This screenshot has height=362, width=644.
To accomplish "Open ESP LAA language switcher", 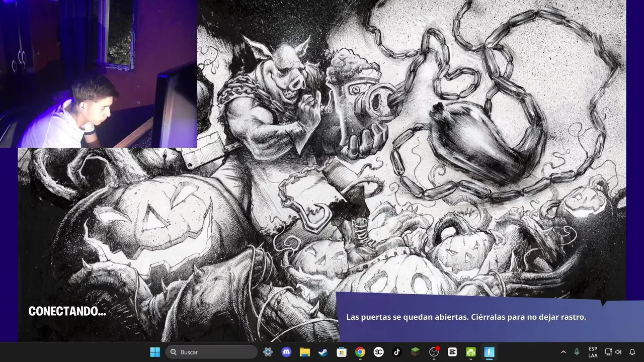I will click(593, 352).
